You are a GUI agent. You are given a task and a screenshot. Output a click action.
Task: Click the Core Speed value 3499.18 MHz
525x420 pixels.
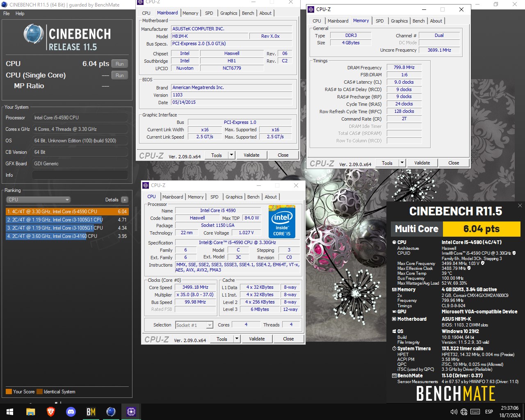[195, 287]
